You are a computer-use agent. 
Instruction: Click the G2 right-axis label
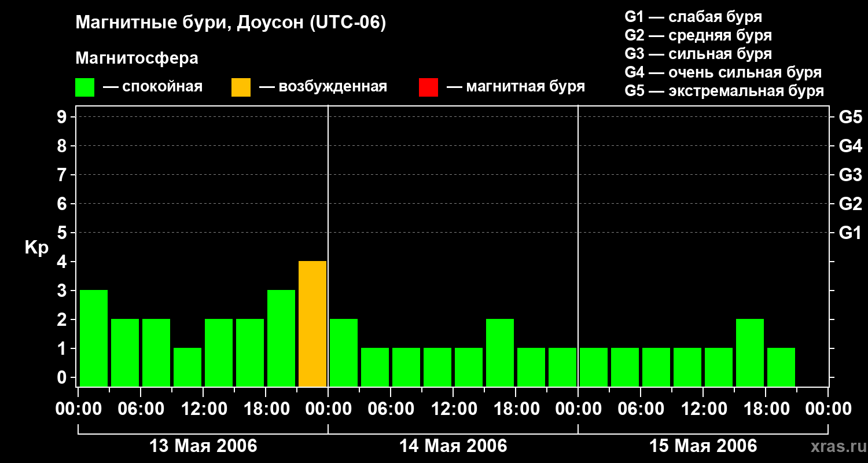[x=850, y=204]
